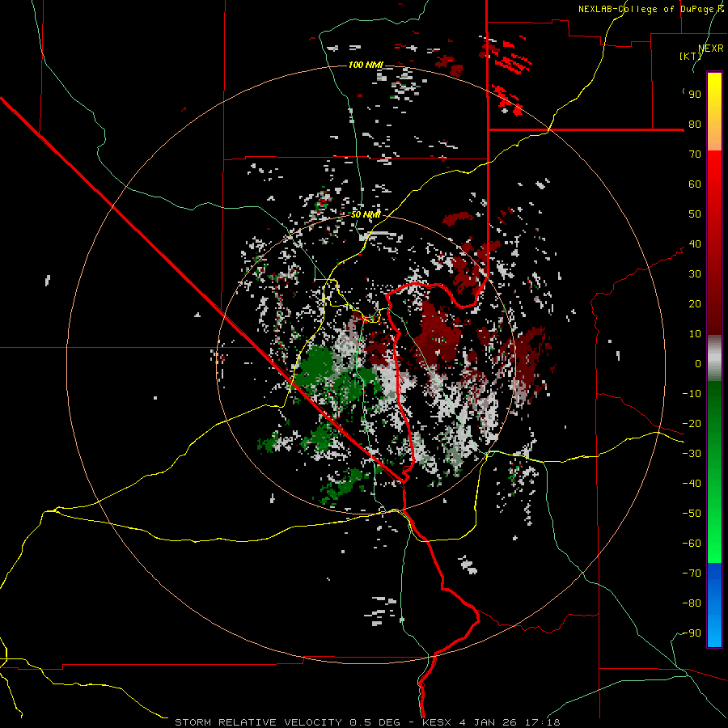Click the 70 value on the velocity scale
Image resolution: width=728 pixels, height=728 pixels.
[695, 154]
